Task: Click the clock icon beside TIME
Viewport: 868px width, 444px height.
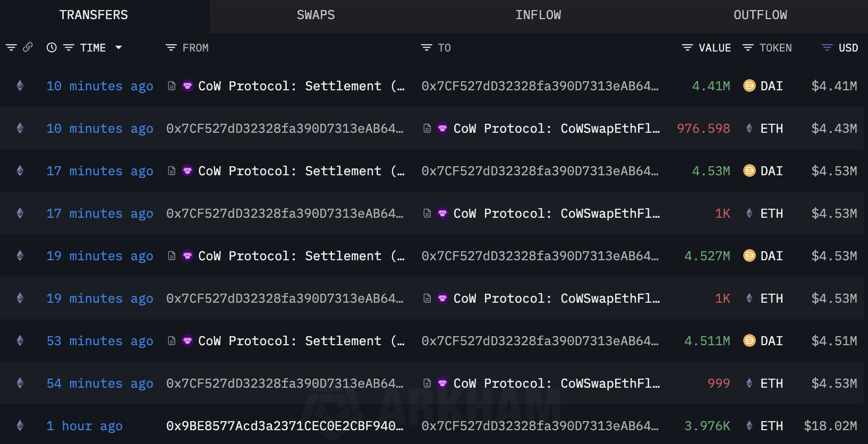Action: click(52, 47)
